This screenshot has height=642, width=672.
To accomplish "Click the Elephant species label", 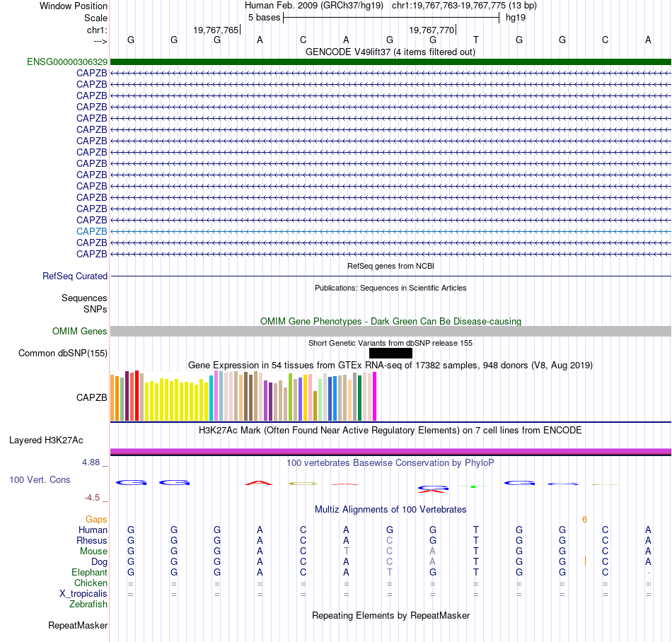I will click(x=89, y=573).
